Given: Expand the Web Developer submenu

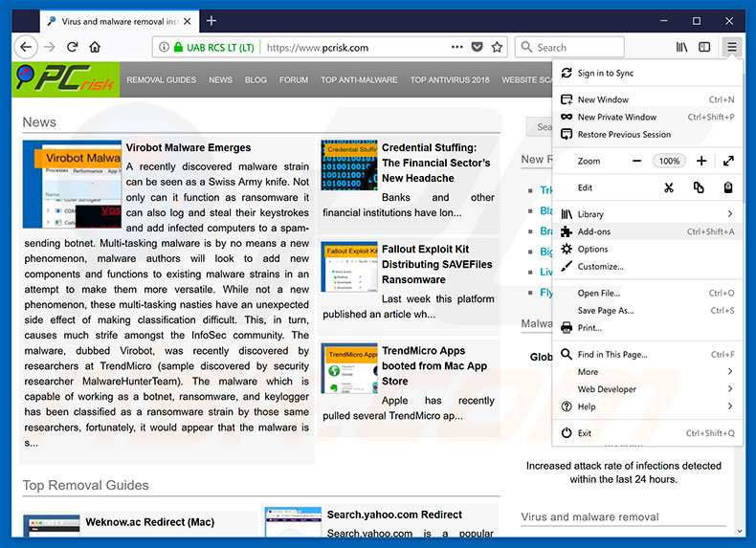Looking at the screenshot, I should (x=647, y=389).
